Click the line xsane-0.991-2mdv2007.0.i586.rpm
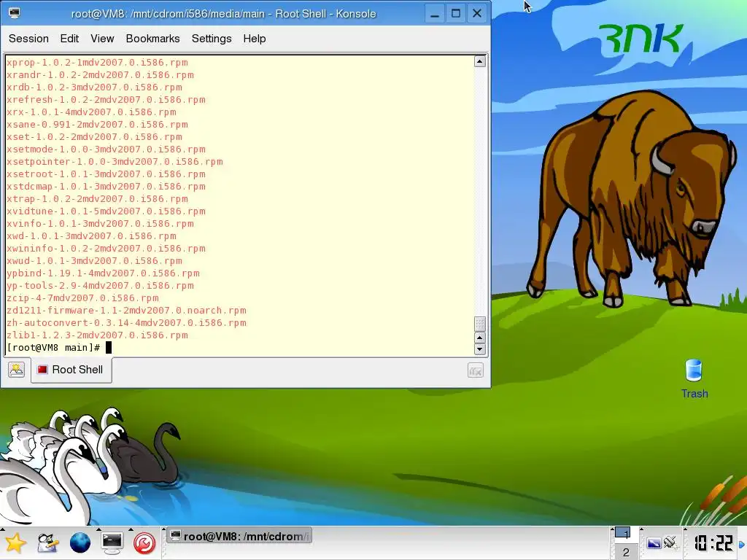This screenshot has width=747, height=560. pyautogui.click(x=97, y=124)
